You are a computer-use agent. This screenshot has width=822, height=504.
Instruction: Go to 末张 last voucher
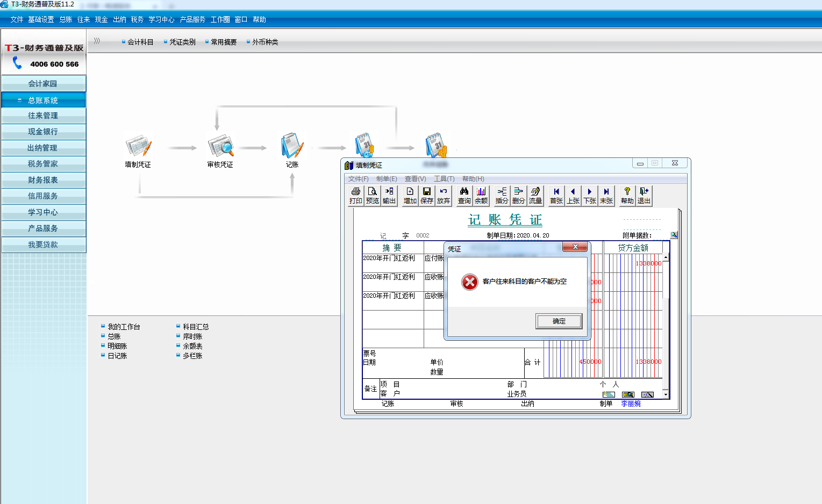click(606, 196)
